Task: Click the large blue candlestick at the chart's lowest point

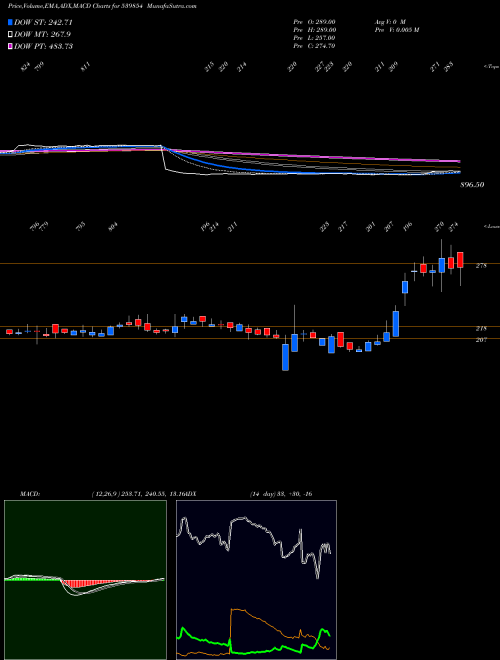Action: (285, 357)
